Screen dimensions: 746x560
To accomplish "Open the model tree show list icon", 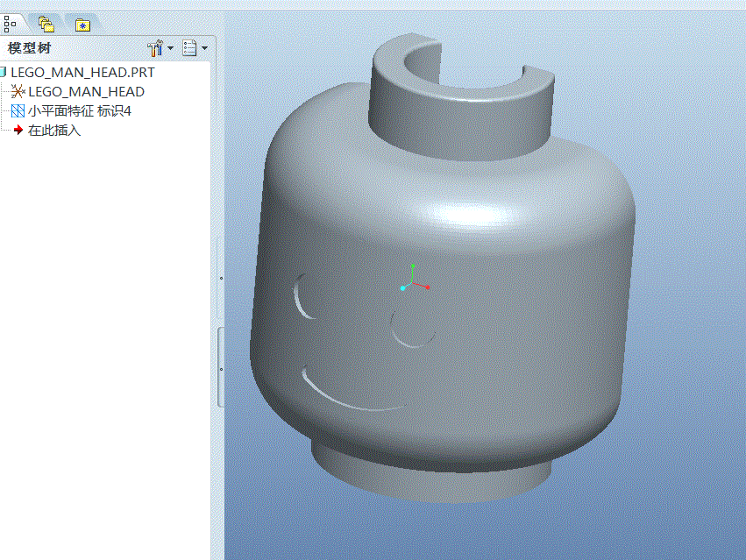I will pos(189,48).
